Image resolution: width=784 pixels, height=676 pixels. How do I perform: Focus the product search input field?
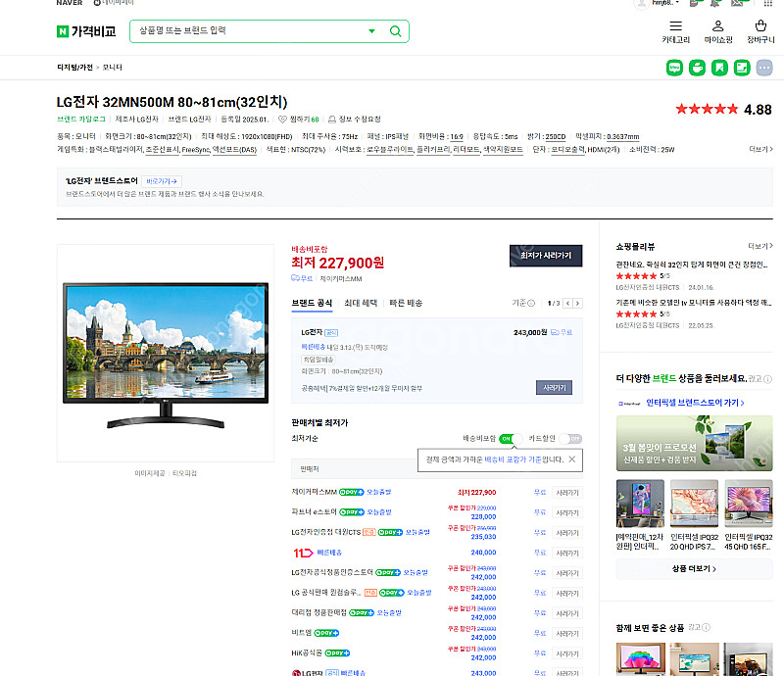tap(248, 31)
